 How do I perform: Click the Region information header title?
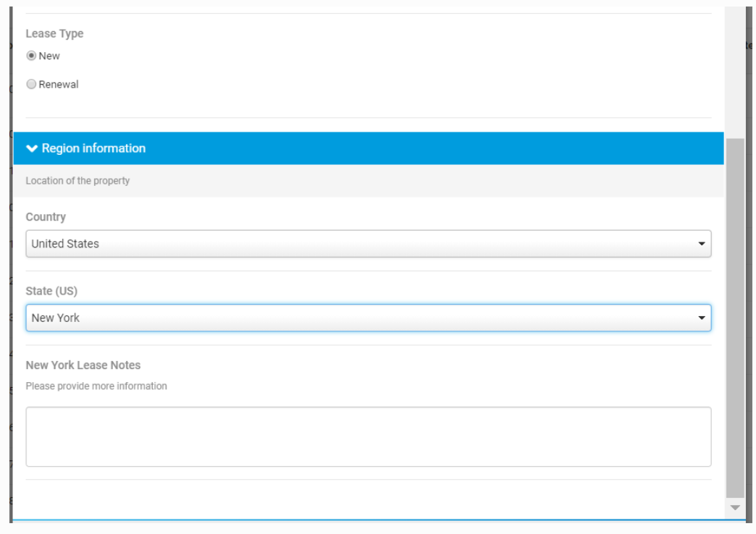click(x=93, y=148)
